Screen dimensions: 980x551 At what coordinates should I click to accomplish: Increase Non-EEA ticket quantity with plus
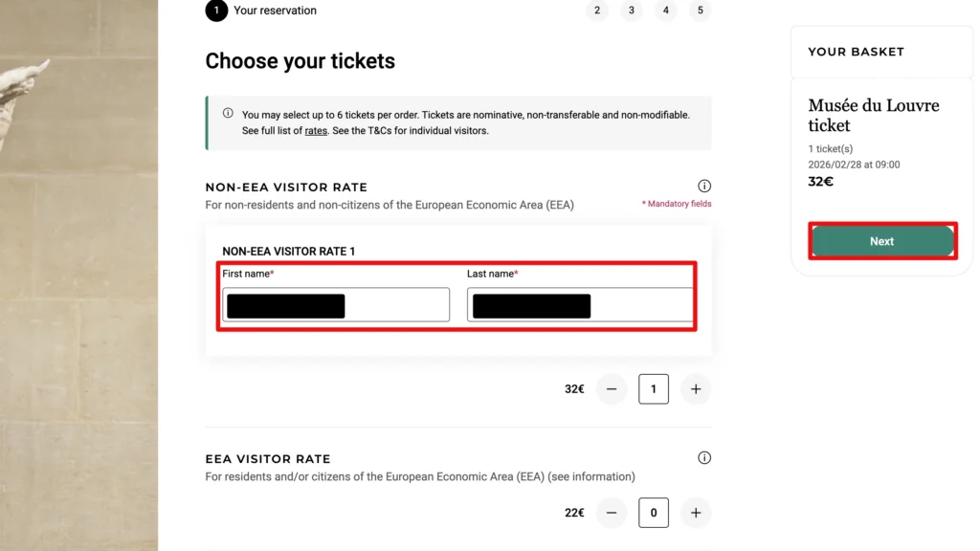coord(696,389)
